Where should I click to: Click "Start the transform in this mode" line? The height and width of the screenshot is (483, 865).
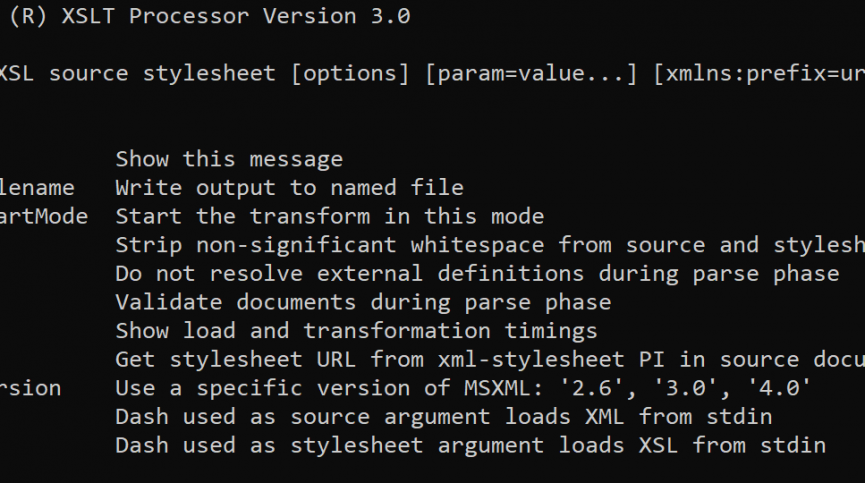click(x=329, y=216)
